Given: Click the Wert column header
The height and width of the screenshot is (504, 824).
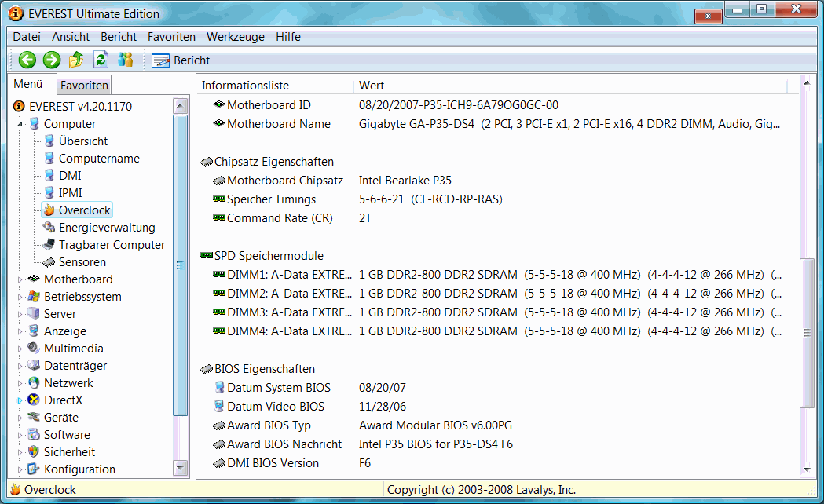Looking at the screenshot, I should 570,86.
